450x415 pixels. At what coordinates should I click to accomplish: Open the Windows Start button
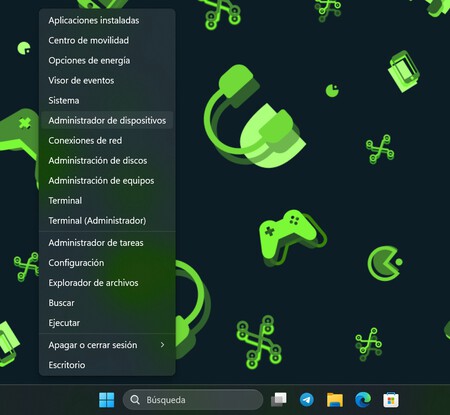point(107,400)
